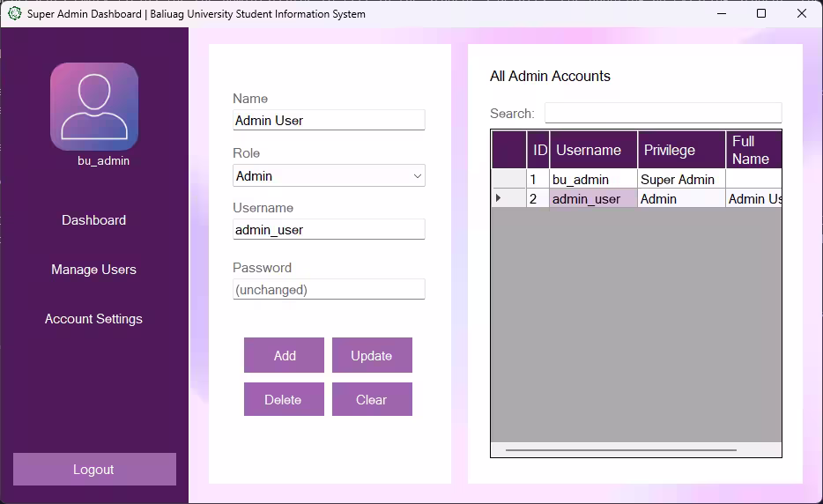
Task: Click the ID cell with value 1
Action: 538,179
